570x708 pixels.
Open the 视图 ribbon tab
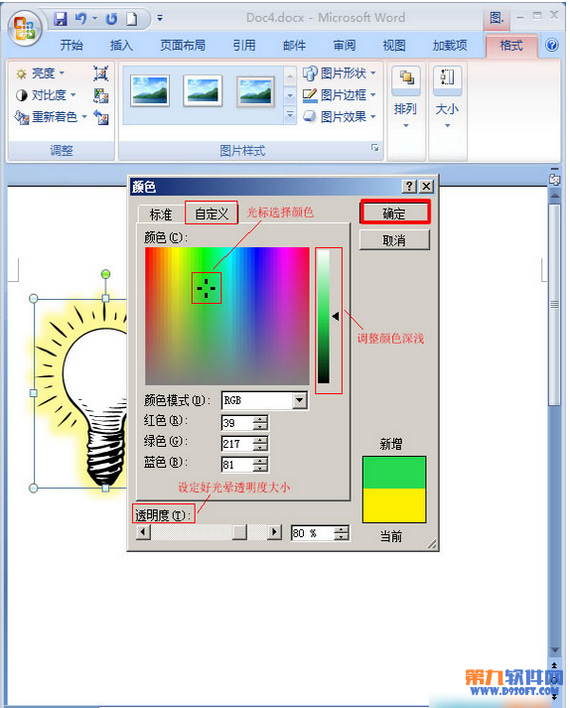[394, 45]
